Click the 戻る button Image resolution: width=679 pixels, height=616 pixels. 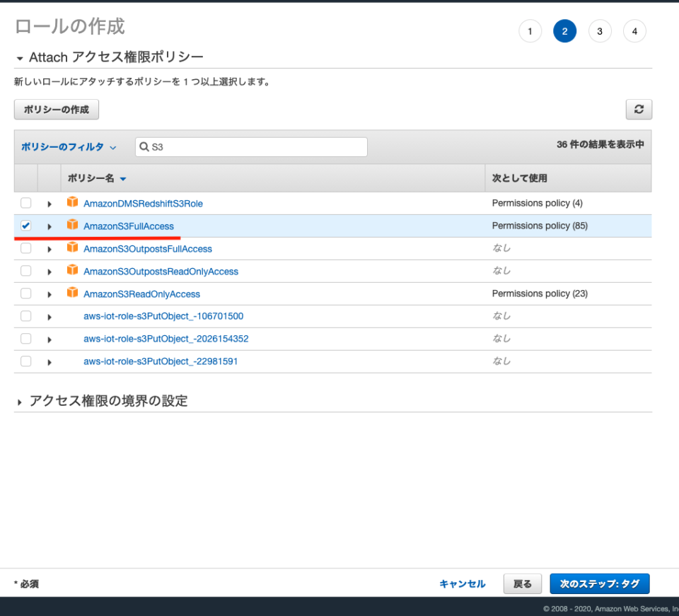click(x=523, y=583)
